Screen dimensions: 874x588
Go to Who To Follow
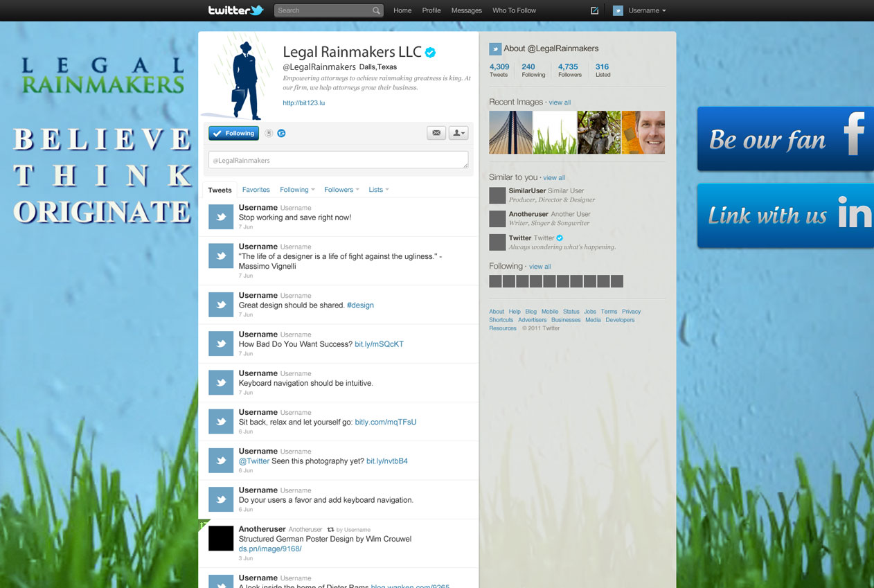[514, 10]
